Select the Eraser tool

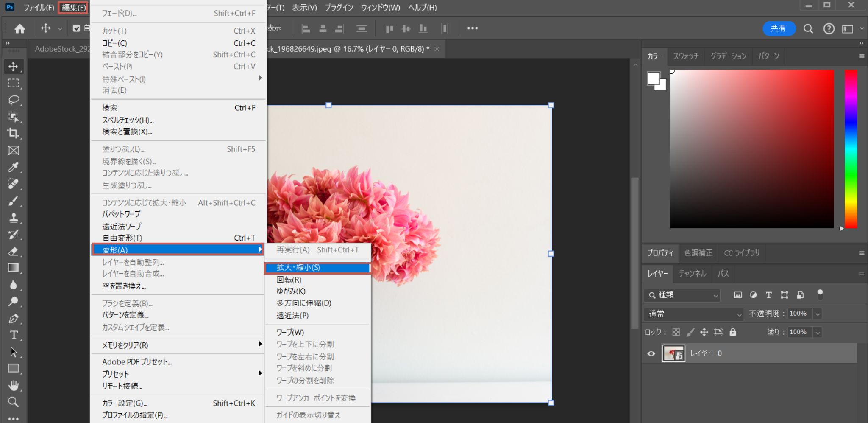pyautogui.click(x=13, y=251)
